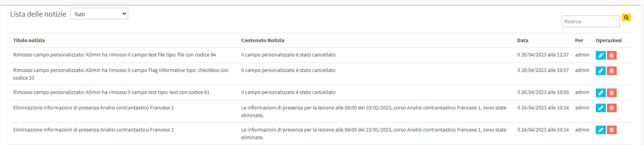644x145 pixels.
Task: Edit the news for the 23/01/2023 lesson elimination
Action: (600, 130)
